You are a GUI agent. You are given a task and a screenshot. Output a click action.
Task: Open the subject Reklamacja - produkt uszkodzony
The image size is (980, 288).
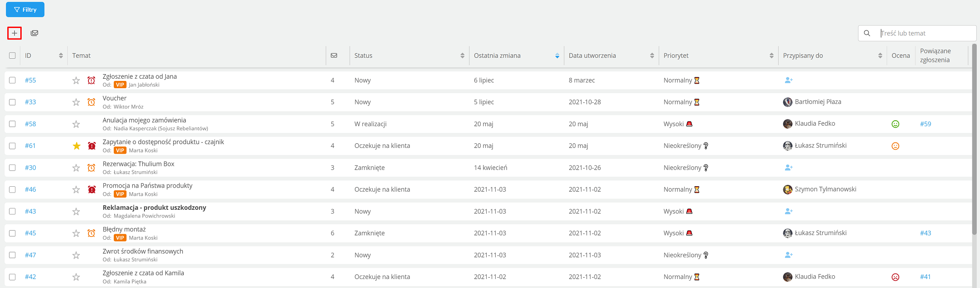154,208
